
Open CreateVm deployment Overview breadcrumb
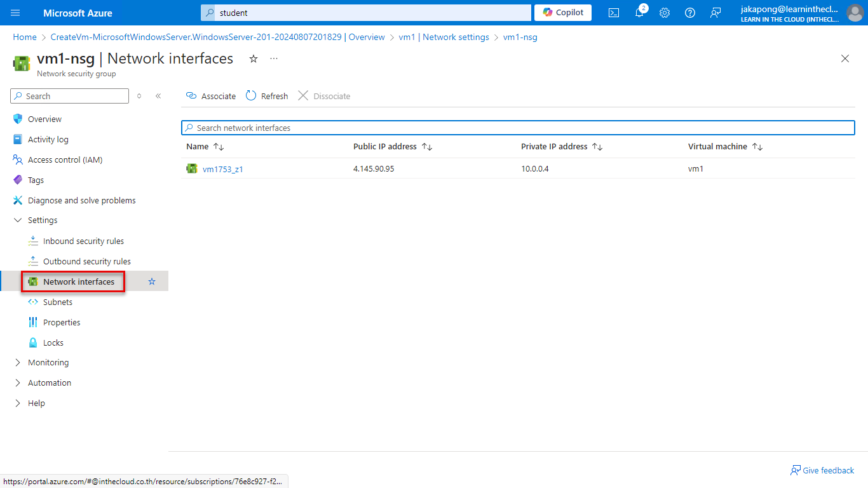pos(218,37)
